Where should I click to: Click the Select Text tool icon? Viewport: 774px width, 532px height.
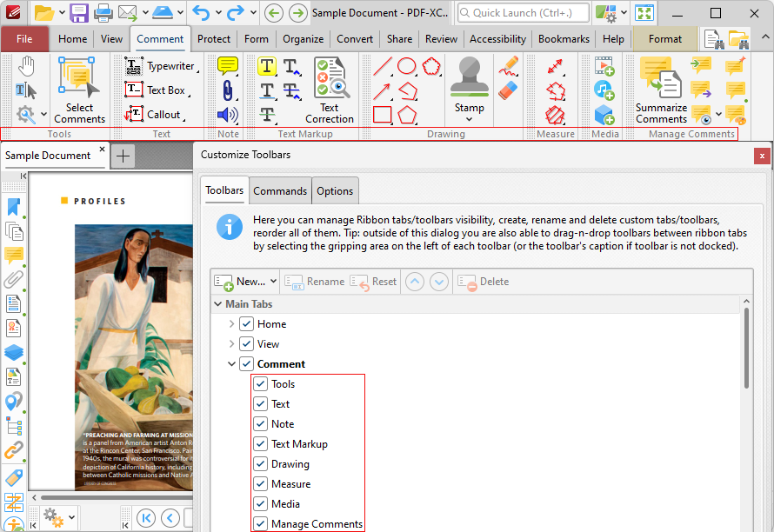click(x=26, y=90)
